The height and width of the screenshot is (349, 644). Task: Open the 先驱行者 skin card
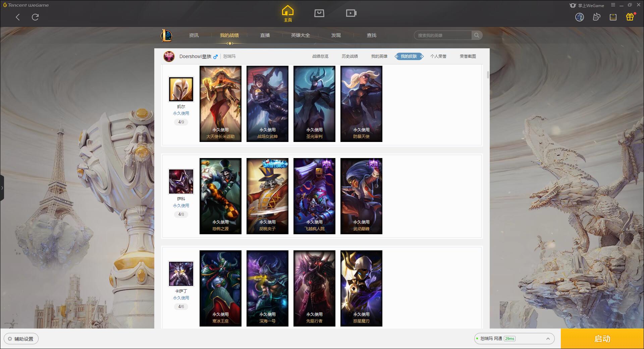(x=314, y=288)
